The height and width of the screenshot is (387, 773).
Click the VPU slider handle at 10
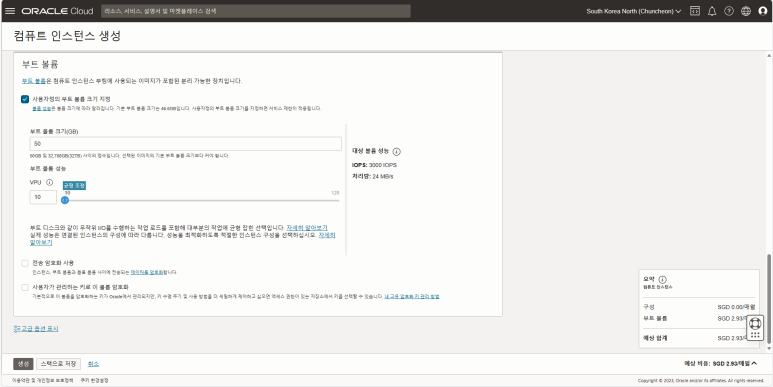tap(65, 200)
